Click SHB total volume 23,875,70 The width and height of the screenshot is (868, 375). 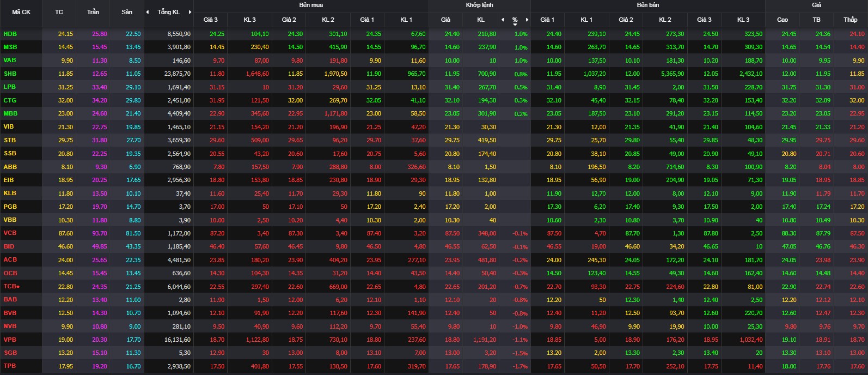pyautogui.click(x=178, y=74)
